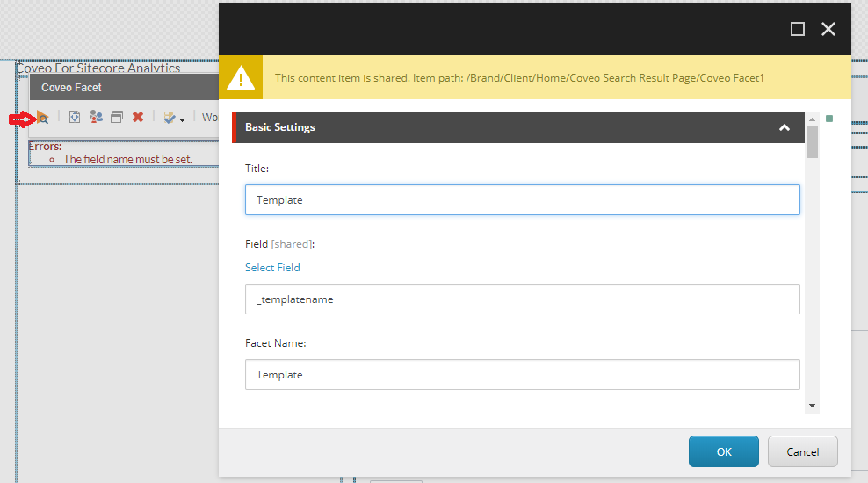The height and width of the screenshot is (483, 868).
Task: Click the scrollbar down arrow
Action: [812, 406]
